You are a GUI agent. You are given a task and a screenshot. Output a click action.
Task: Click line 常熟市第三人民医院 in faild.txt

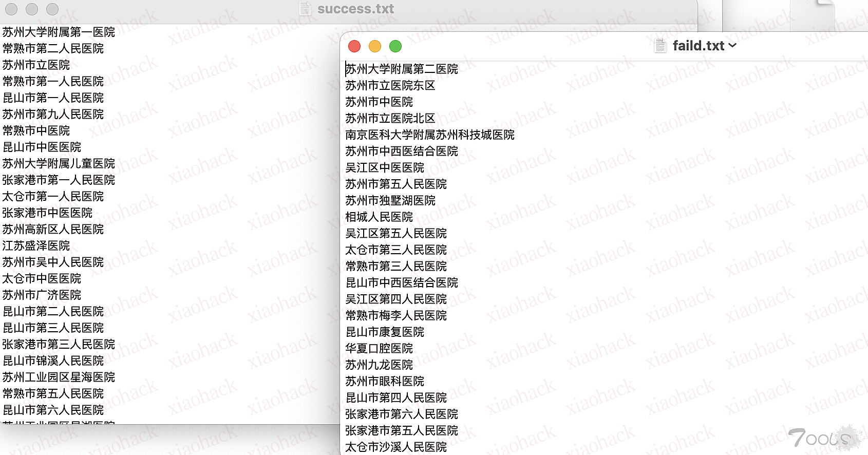396,266
